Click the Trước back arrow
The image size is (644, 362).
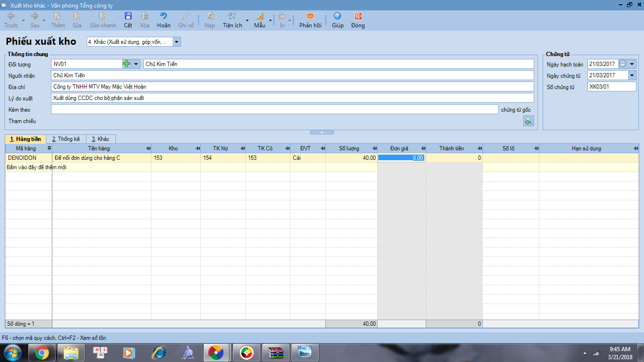point(11,16)
